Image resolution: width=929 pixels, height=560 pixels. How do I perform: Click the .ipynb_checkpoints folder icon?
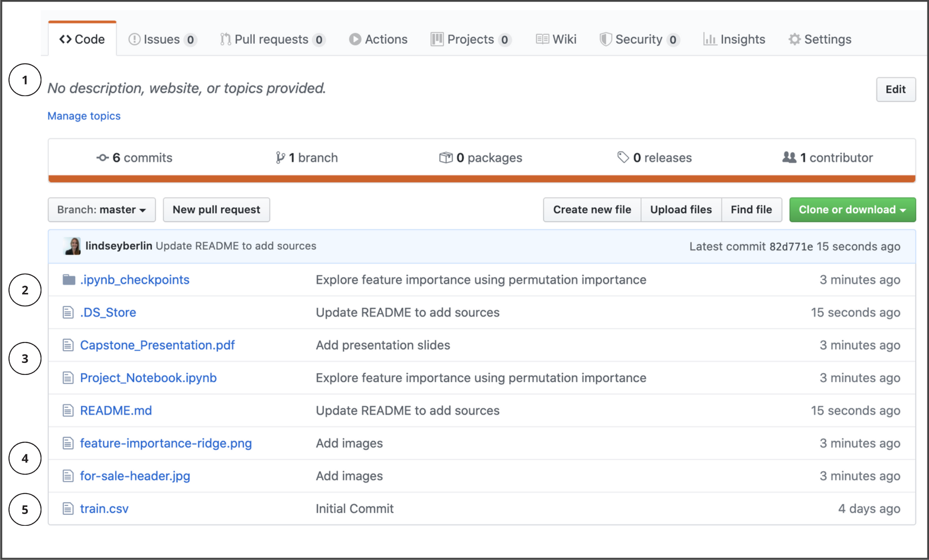pyautogui.click(x=69, y=280)
